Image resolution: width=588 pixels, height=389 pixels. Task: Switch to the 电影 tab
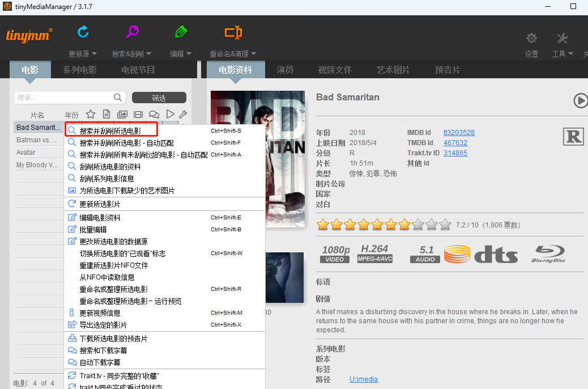(30, 69)
